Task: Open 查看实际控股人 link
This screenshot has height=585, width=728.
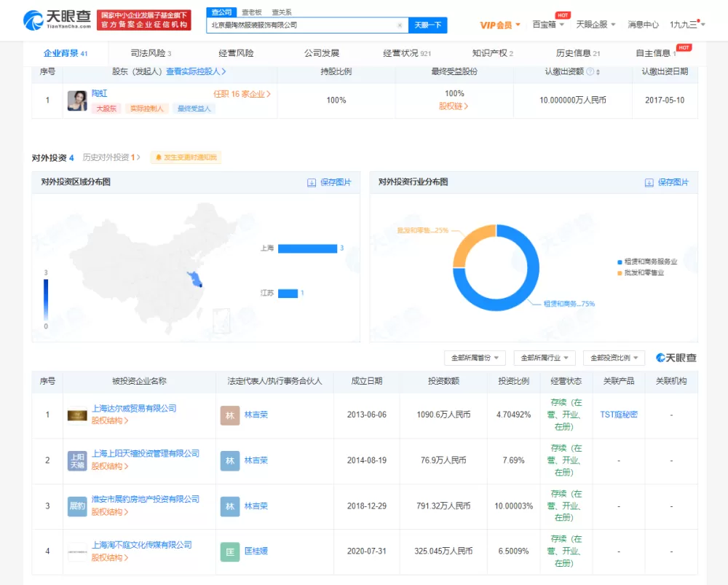Action: tap(196, 71)
